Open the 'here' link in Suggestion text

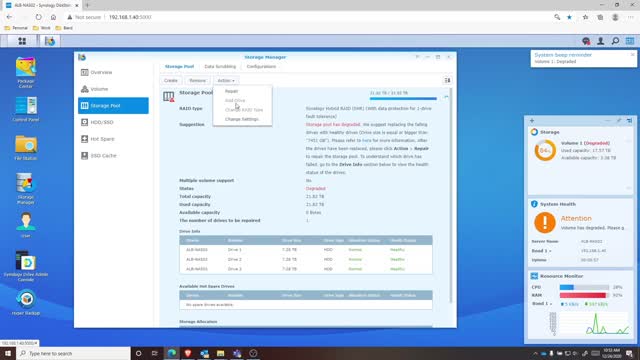point(367,140)
